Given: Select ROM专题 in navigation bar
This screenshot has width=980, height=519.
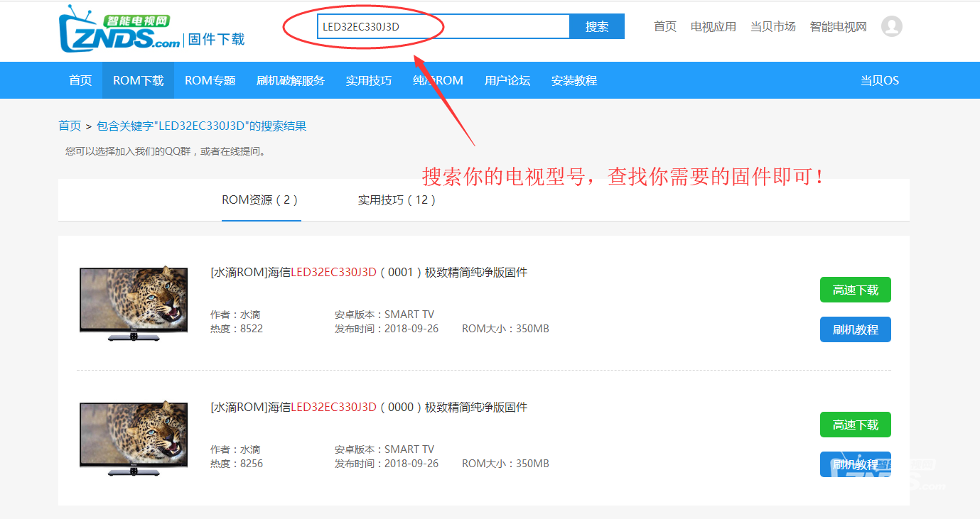Looking at the screenshot, I should 210,80.
